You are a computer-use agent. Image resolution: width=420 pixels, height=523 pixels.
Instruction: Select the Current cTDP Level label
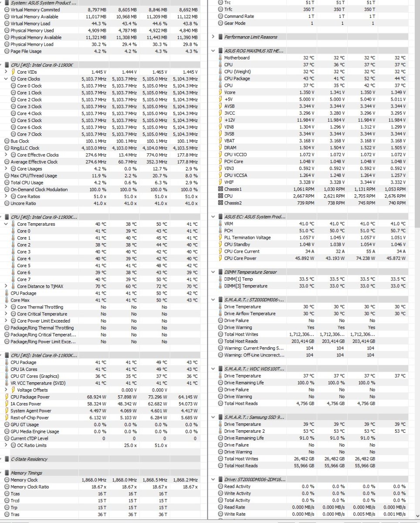click(30, 438)
